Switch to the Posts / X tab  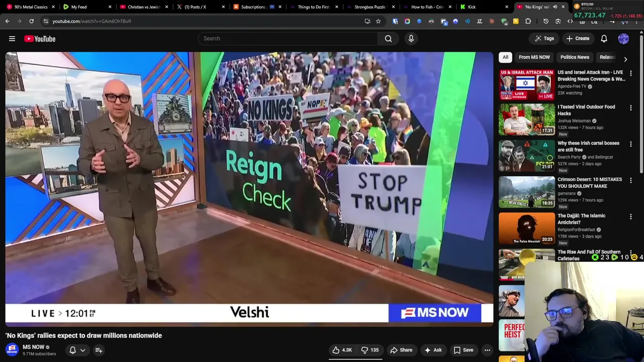coord(200,7)
